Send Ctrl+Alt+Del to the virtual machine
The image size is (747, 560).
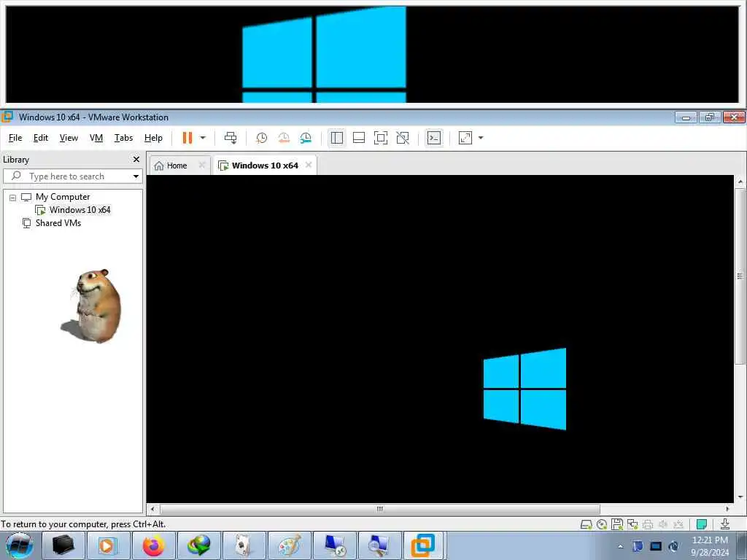pos(231,138)
